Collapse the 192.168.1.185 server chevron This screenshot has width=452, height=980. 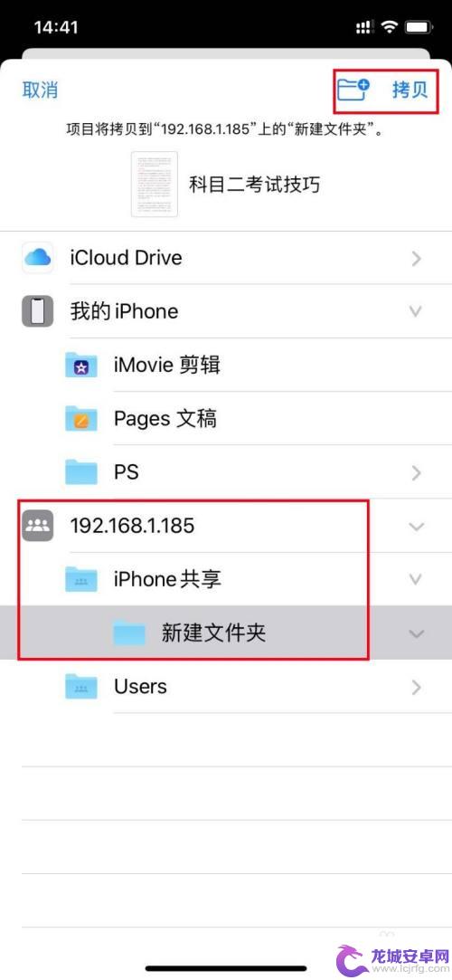(x=416, y=527)
